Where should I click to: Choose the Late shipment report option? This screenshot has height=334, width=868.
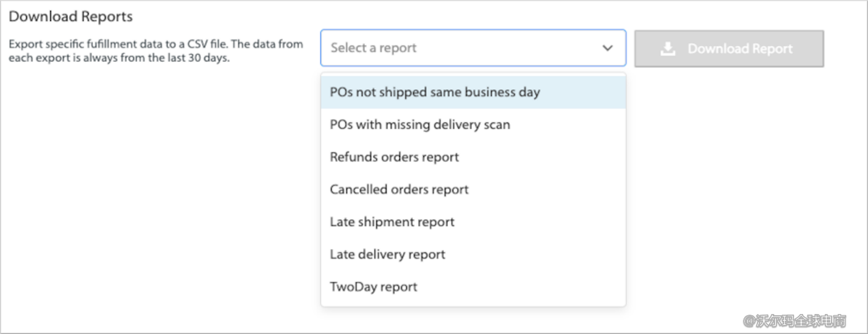[x=392, y=222]
